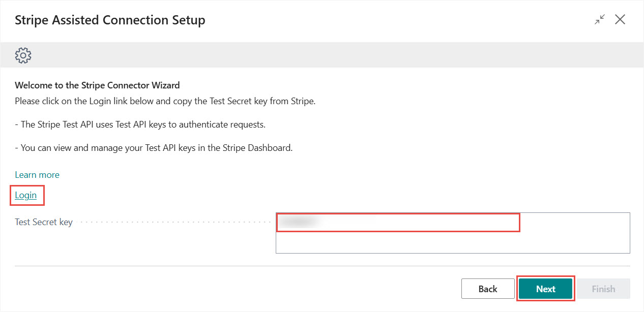
Task: Follow the Login link to Stripe
Action: 25,195
